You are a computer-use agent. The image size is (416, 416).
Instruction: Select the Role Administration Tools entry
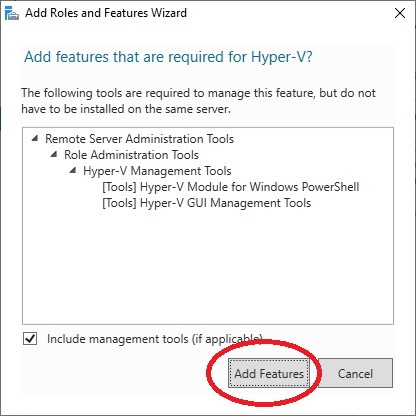(x=131, y=155)
